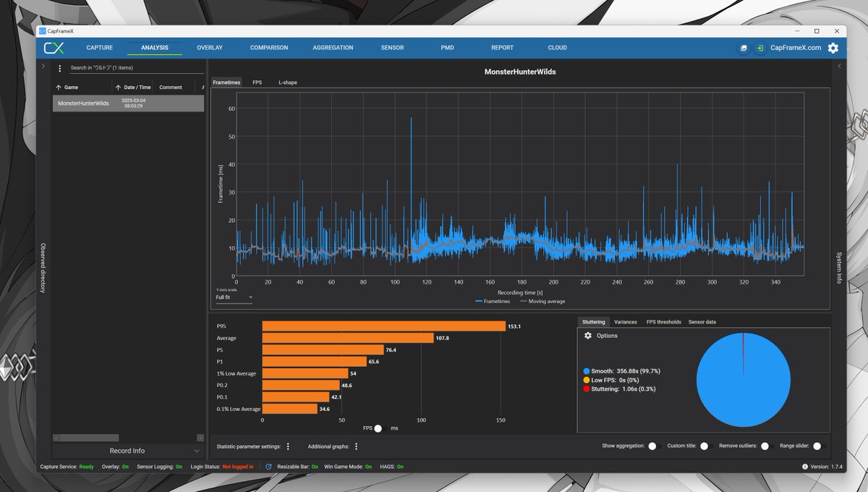Visit the CapFrameX.com link

tap(796, 48)
